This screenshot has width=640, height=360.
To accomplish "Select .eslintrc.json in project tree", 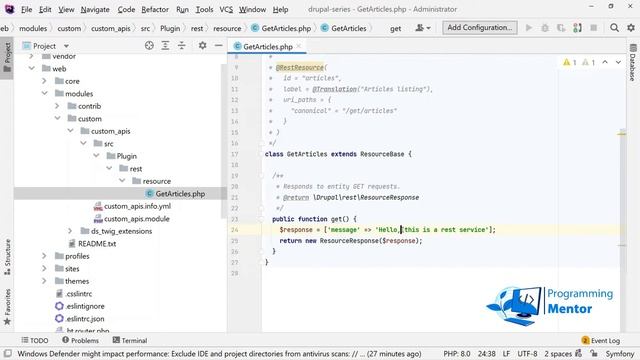I will click(x=85, y=318).
